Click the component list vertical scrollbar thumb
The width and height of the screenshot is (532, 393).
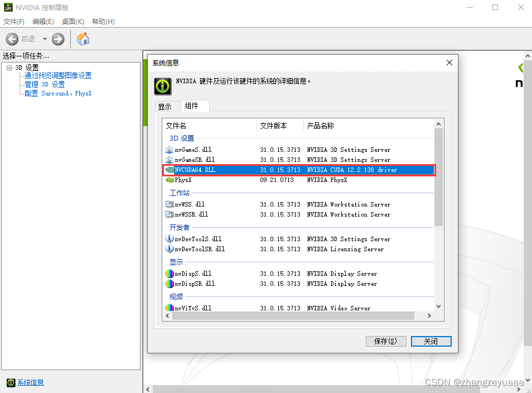point(439,178)
